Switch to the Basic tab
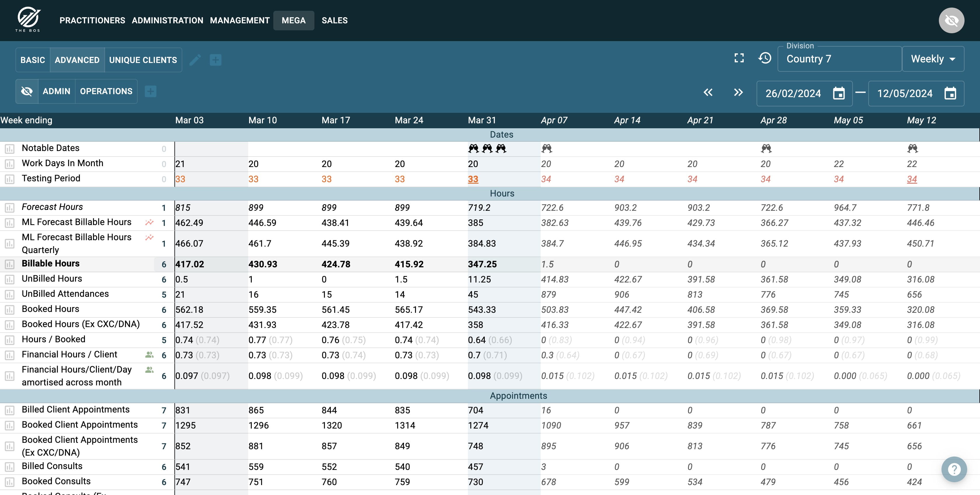980x495 pixels. pyautogui.click(x=33, y=60)
